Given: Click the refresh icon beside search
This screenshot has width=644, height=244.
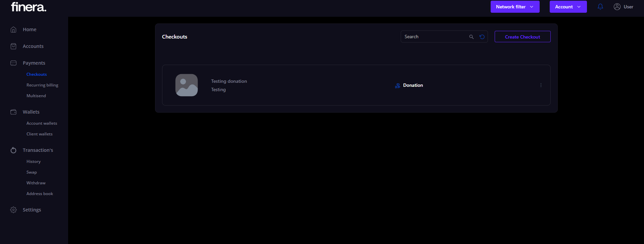Looking at the screenshot, I should pyautogui.click(x=482, y=37).
